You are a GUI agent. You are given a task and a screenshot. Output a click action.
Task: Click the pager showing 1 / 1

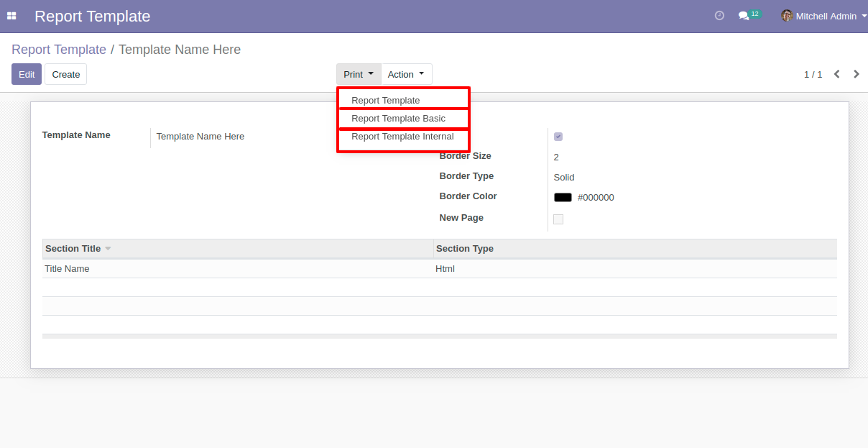813,74
